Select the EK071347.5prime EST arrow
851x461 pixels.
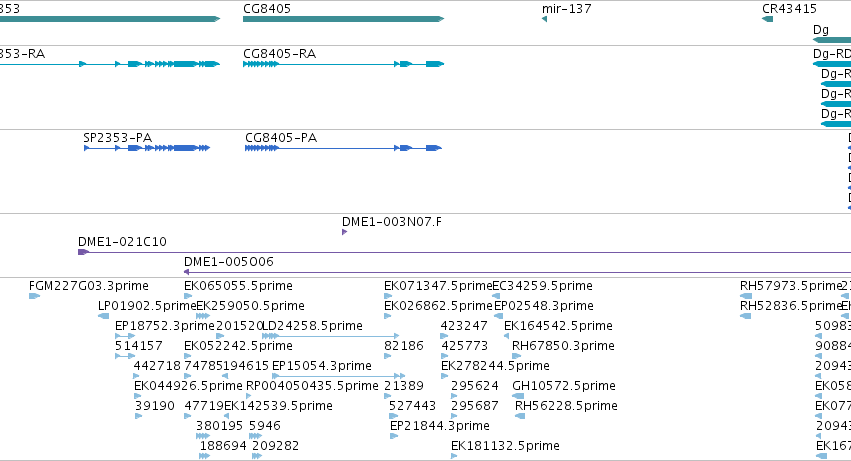click(x=388, y=296)
